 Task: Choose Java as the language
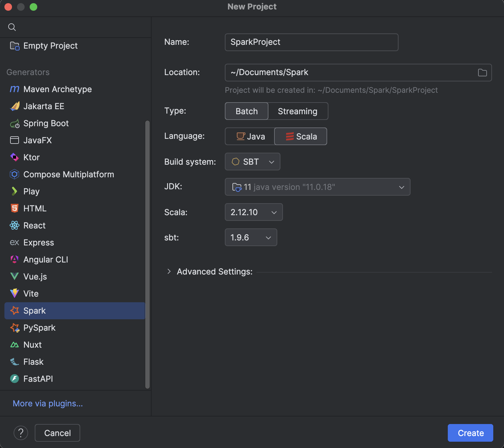click(x=250, y=136)
